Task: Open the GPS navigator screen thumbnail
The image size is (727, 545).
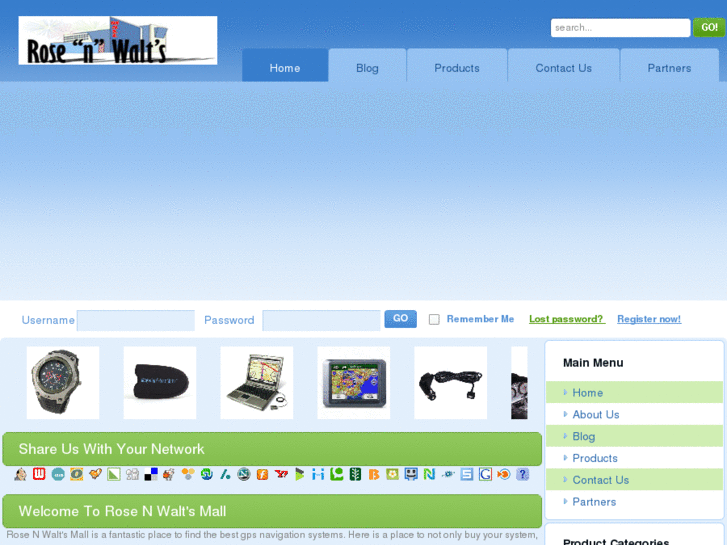Action: coord(354,383)
